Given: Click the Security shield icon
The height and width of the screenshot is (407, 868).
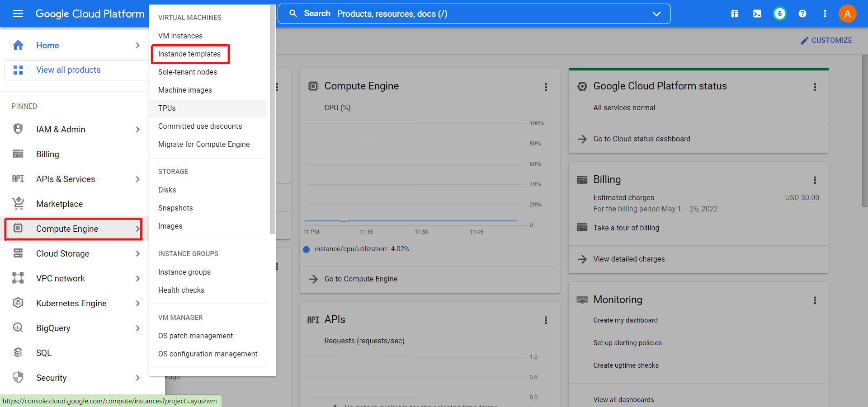Looking at the screenshot, I should pos(18,378).
